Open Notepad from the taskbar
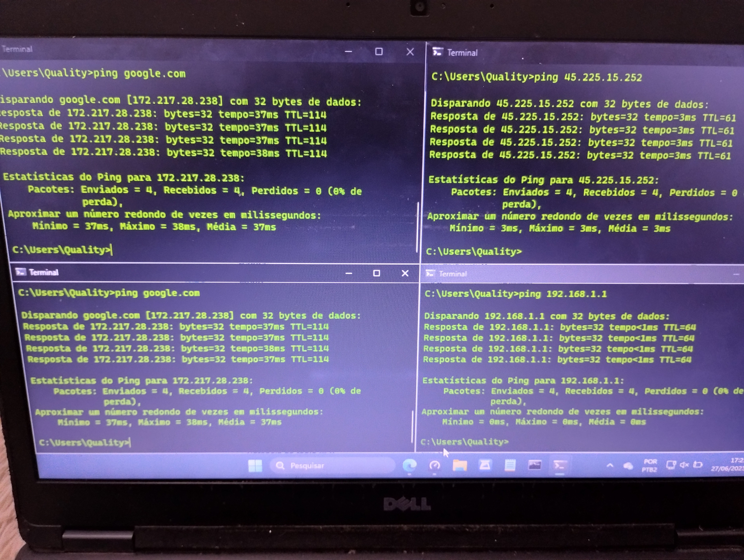The height and width of the screenshot is (560, 744). point(510,466)
